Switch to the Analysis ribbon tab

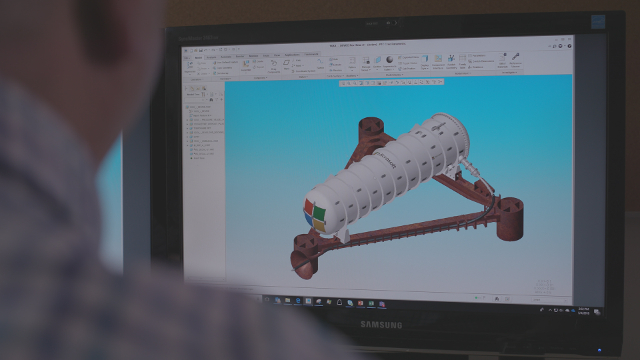211,57
